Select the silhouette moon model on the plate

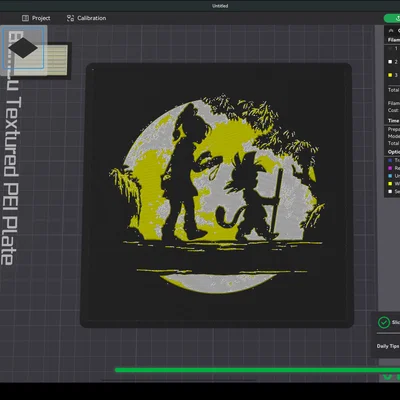pos(217,195)
